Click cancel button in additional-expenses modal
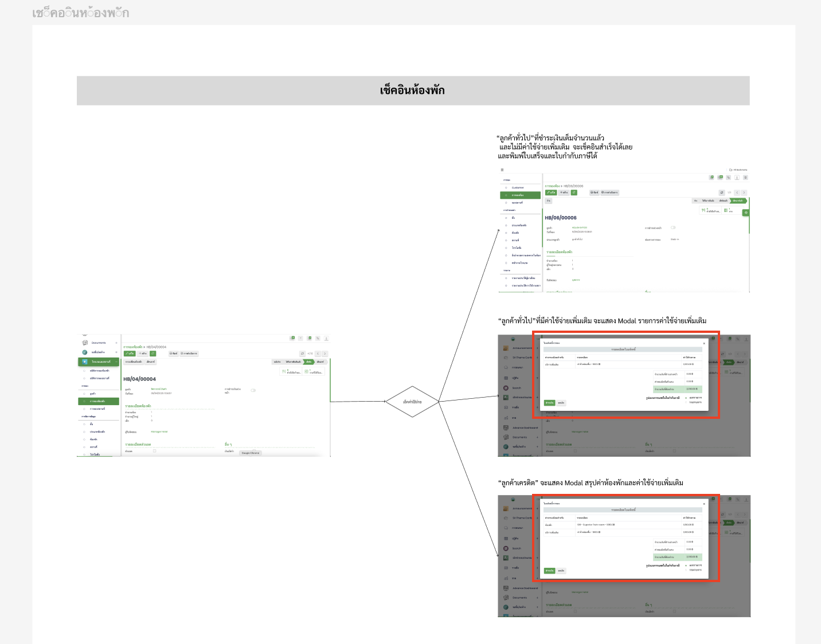 coord(561,403)
